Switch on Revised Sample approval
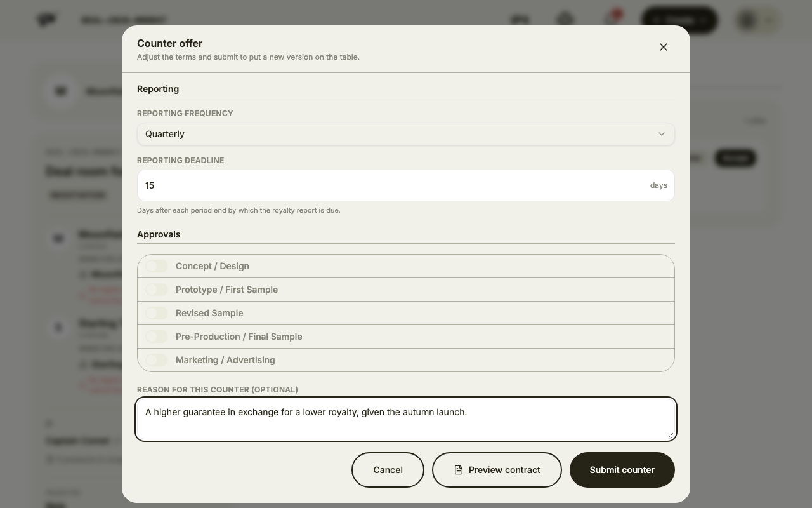The image size is (812, 508). coord(157,313)
